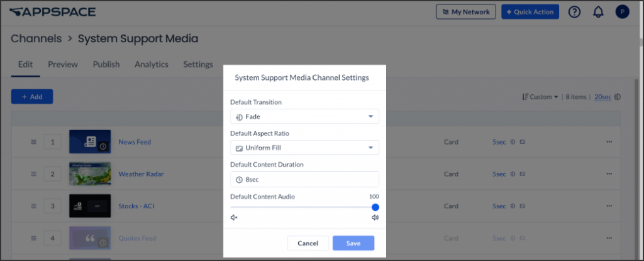Open three-dot menu for Quotes Feed row
Screen dimensions: 644x261
[609, 238]
